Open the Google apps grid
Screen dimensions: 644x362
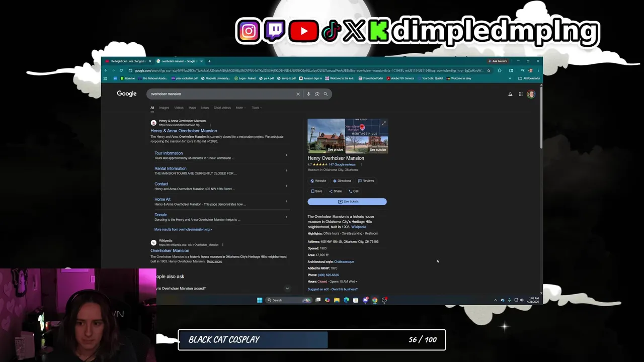click(521, 94)
